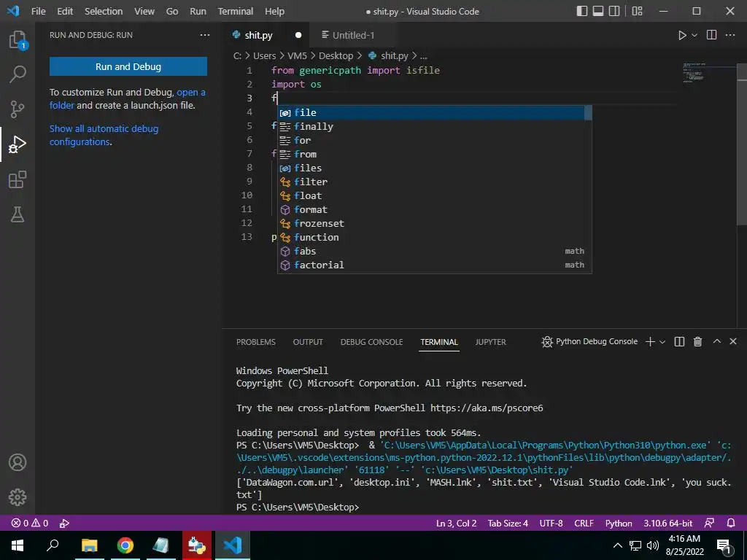This screenshot has width=747, height=560.
Task: Open the Run Python File dropdown arrow
Action: [694, 35]
